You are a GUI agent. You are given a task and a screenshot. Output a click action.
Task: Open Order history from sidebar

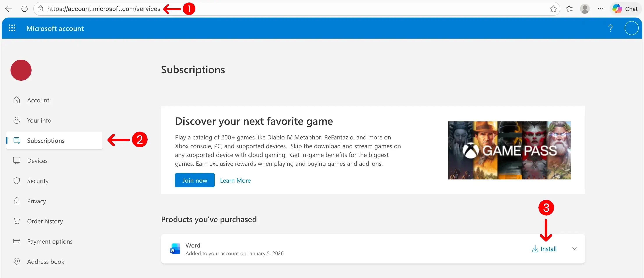coord(45,221)
